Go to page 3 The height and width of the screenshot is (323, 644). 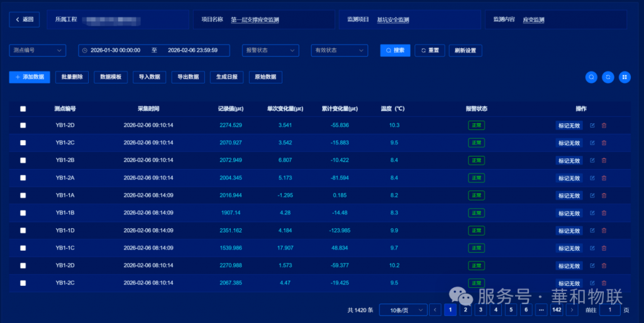tap(480, 310)
